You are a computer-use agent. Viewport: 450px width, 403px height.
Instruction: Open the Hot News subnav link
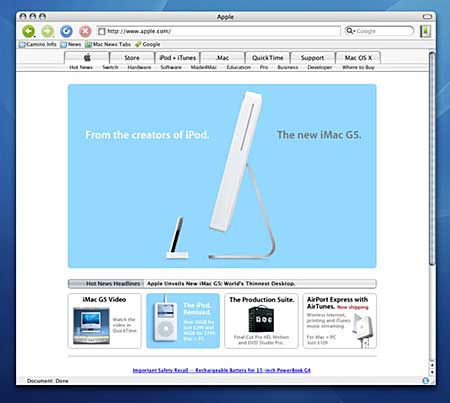(x=81, y=67)
